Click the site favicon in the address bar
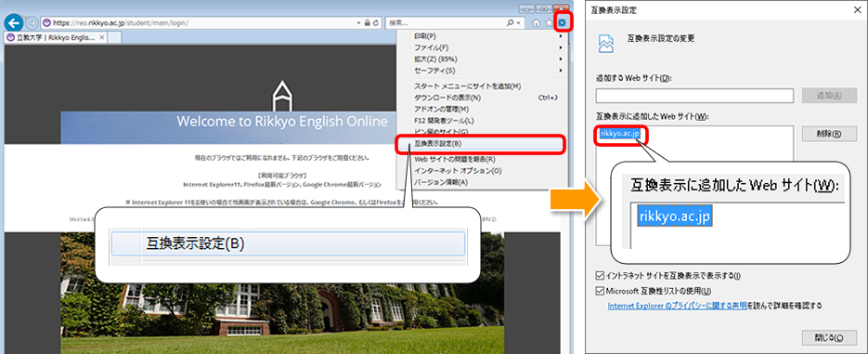 click(46, 23)
